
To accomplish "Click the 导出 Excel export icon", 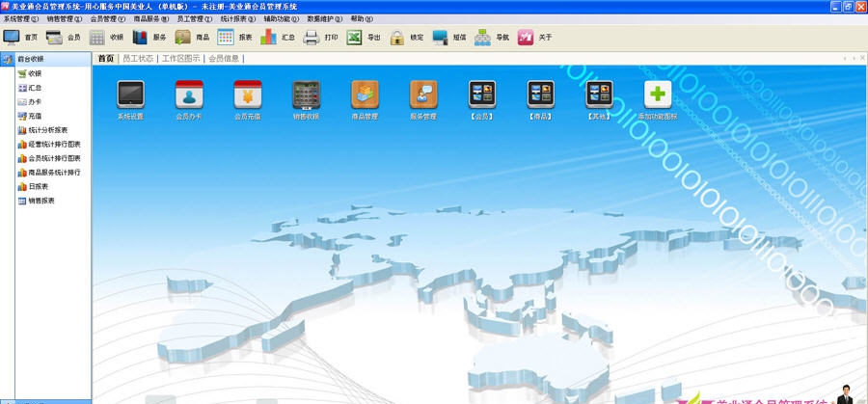I will (x=354, y=37).
